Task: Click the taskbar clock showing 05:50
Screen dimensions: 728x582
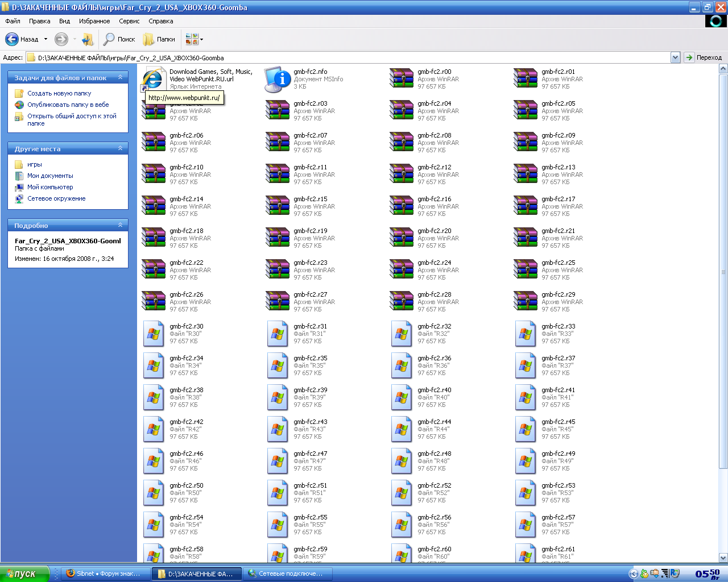Action: coord(708,574)
